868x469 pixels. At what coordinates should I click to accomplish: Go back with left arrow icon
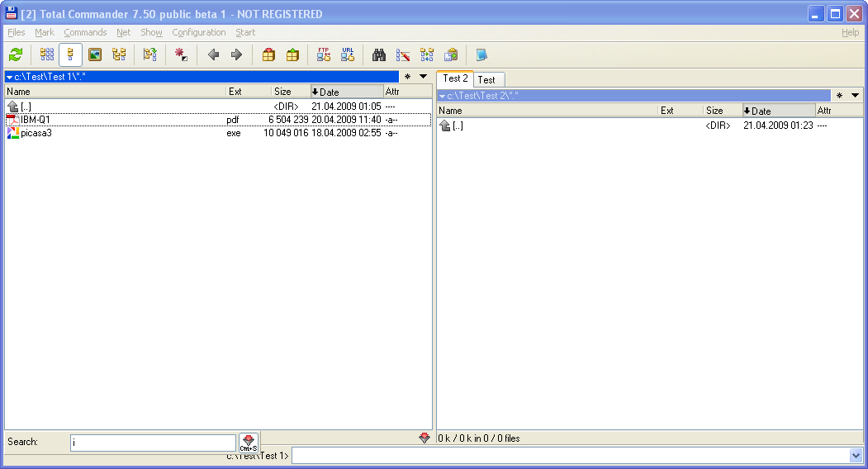pos(212,54)
